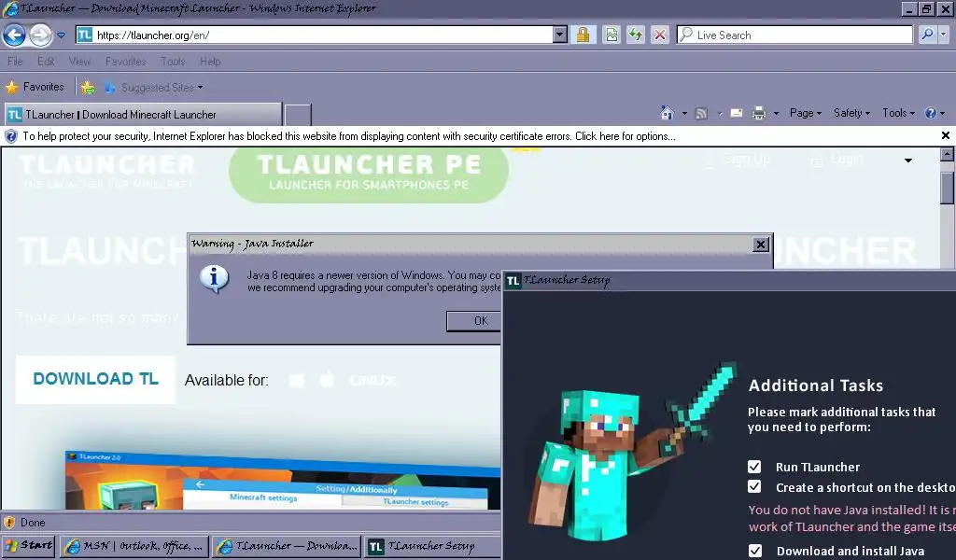
Task: Open recent pages dropdown beside Forward button
Action: 61,35
